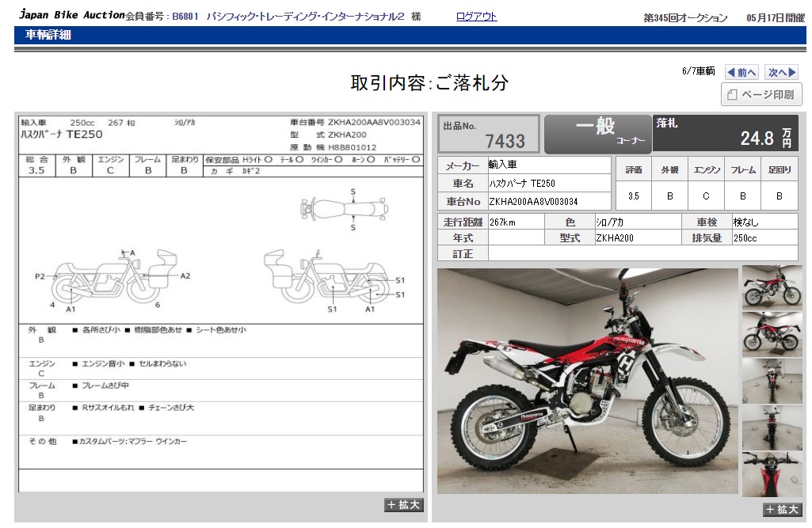Viewport: 812px width, 528px height.
Task: Click the Japan Bike Auction logo
Action: [x=71, y=15]
